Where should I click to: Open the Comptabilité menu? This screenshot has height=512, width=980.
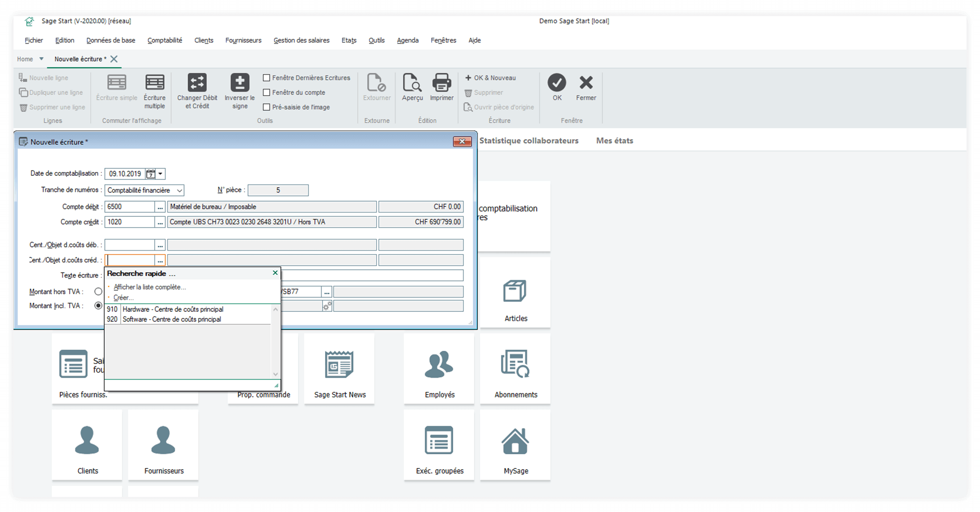point(164,40)
